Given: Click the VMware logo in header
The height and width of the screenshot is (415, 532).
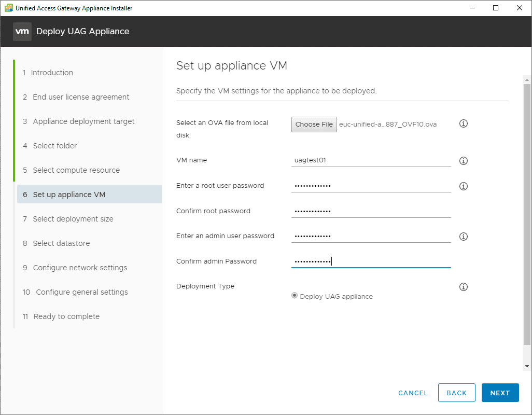Looking at the screenshot, I should click(x=22, y=32).
